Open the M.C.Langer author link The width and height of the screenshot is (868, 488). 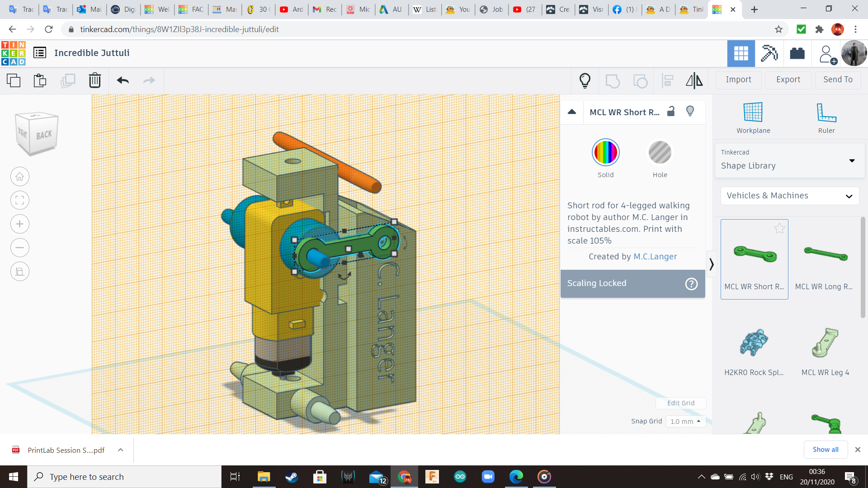pos(655,257)
